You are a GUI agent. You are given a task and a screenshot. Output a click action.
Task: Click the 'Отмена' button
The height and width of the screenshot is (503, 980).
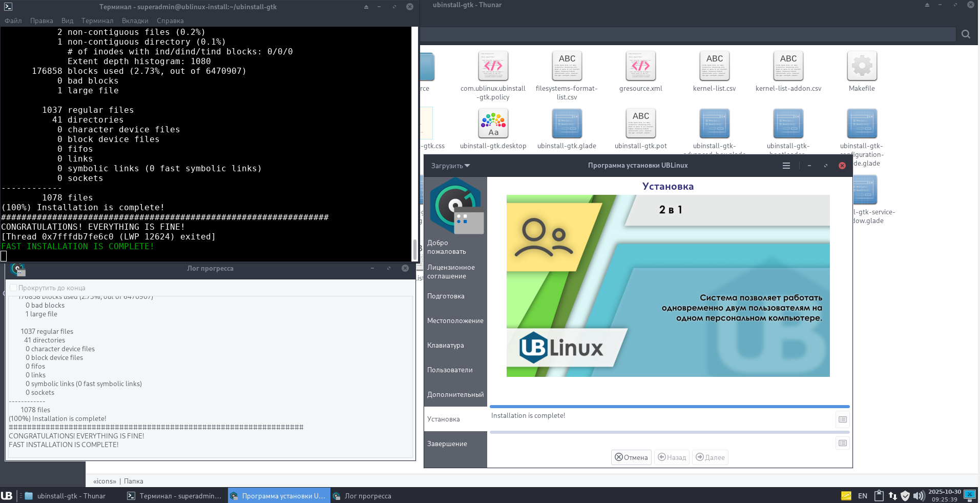tap(631, 457)
